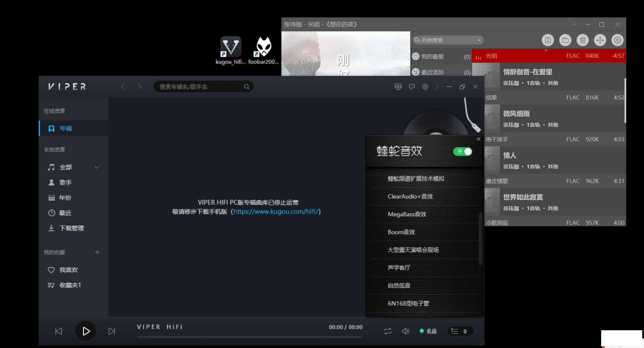Open VIPER settings gear

(425, 87)
